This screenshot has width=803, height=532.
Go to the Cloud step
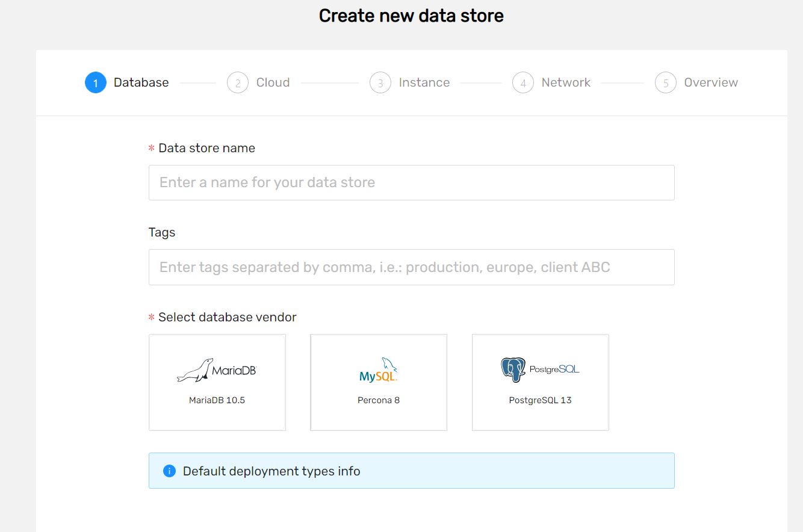[273, 82]
